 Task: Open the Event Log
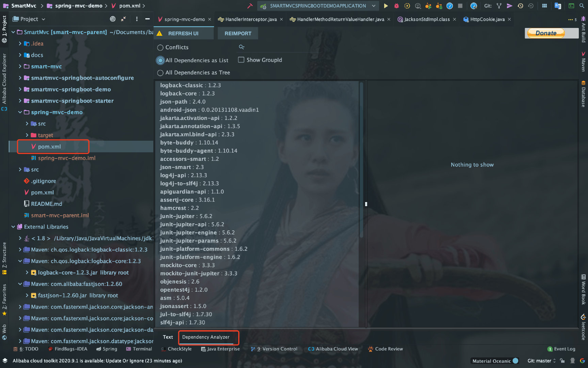tap(561, 349)
